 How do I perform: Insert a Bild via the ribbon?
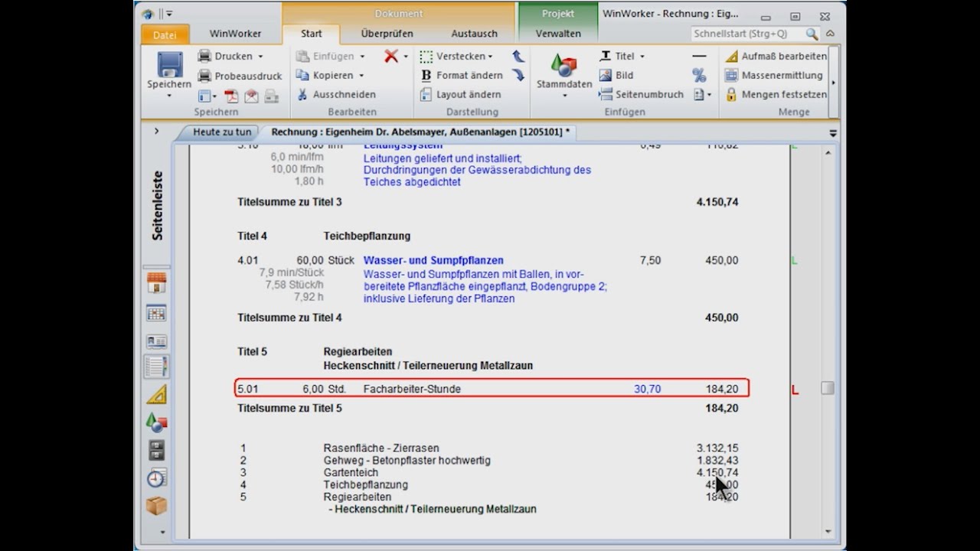tap(616, 75)
